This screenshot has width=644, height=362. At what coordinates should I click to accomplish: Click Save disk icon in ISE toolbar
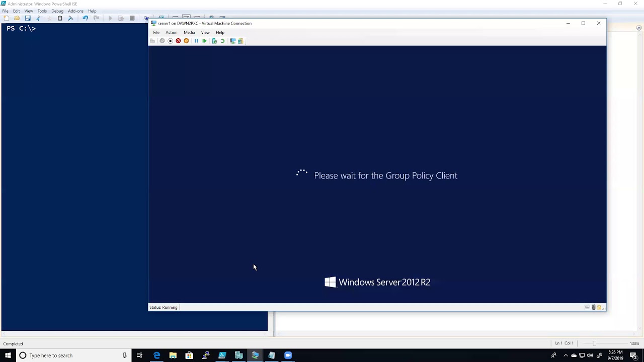click(x=28, y=18)
